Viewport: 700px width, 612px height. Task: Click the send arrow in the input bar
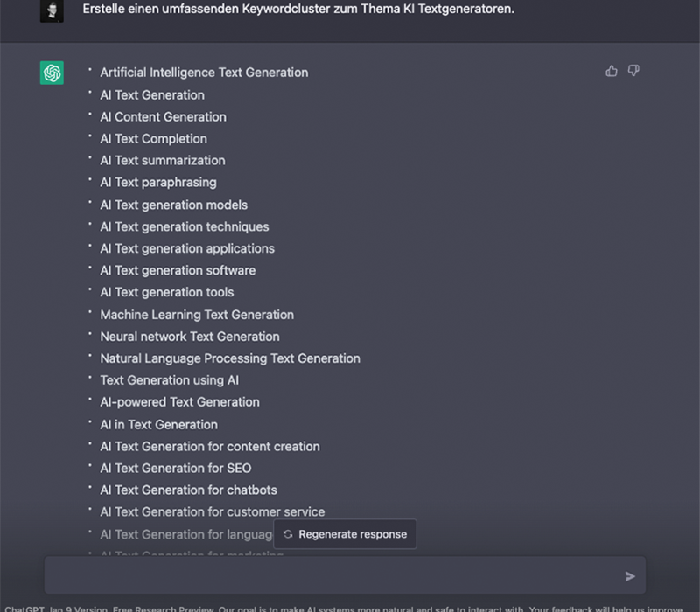point(630,575)
